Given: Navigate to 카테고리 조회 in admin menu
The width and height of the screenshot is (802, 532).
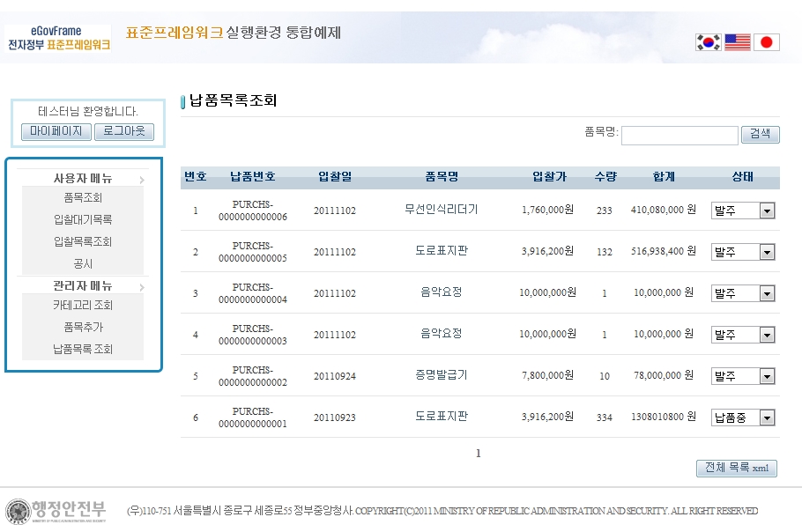Looking at the screenshot, I should (x=83, y=306).
